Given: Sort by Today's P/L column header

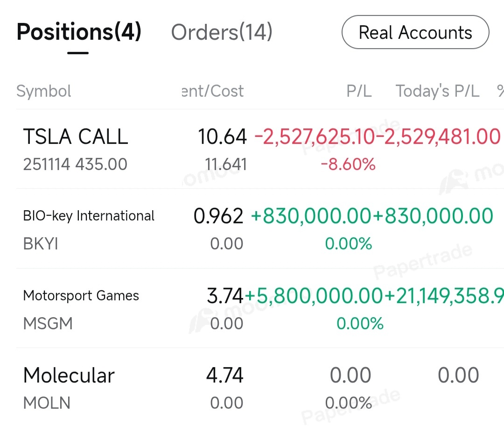Looking at the screenshot, I should coord(437,91).
